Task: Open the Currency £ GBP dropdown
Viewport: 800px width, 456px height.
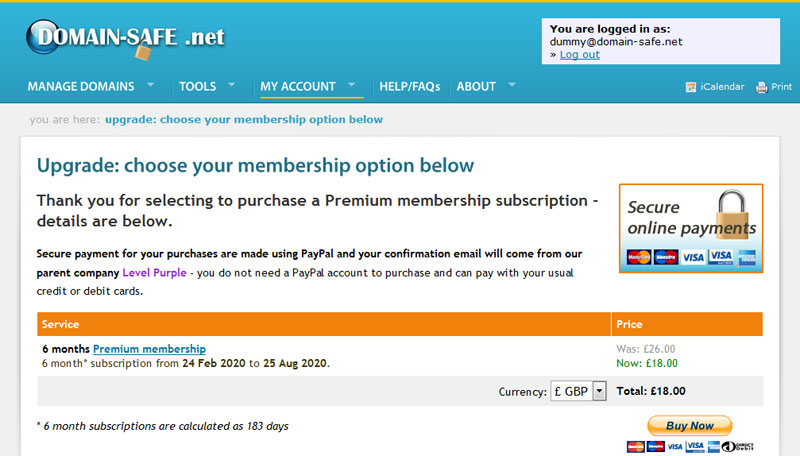Action: 579,391
